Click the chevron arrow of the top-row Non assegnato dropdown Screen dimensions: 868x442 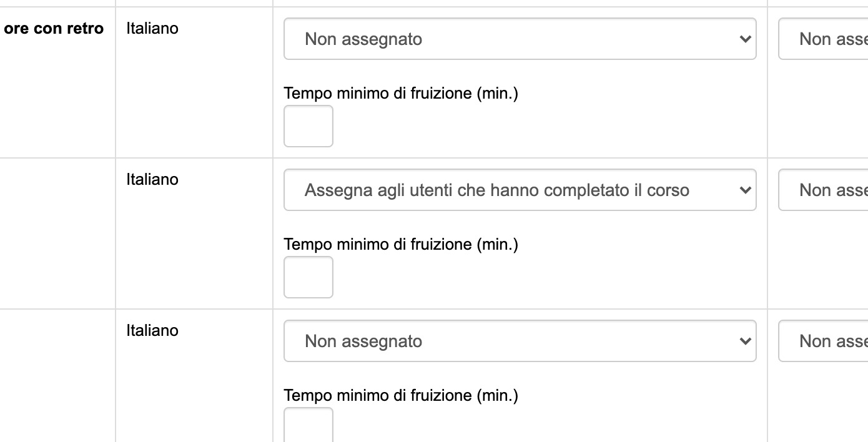pyautogui.click(x=744, y=39)
